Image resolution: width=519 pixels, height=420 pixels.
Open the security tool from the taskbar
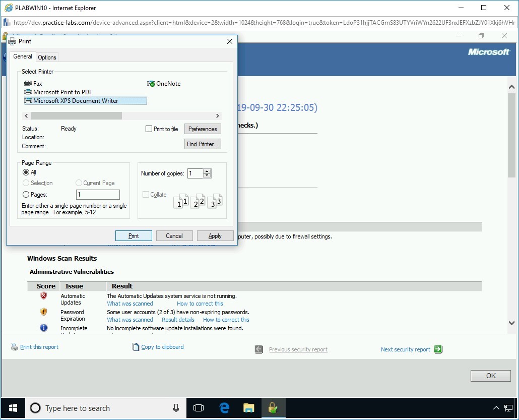(x=273, y=408)
